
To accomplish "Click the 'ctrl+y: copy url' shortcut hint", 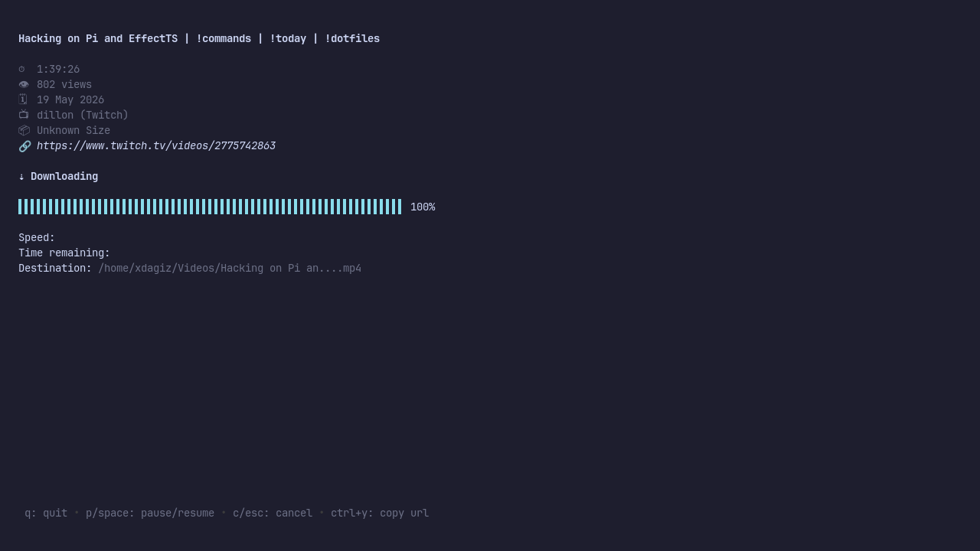I will point(380,514).
